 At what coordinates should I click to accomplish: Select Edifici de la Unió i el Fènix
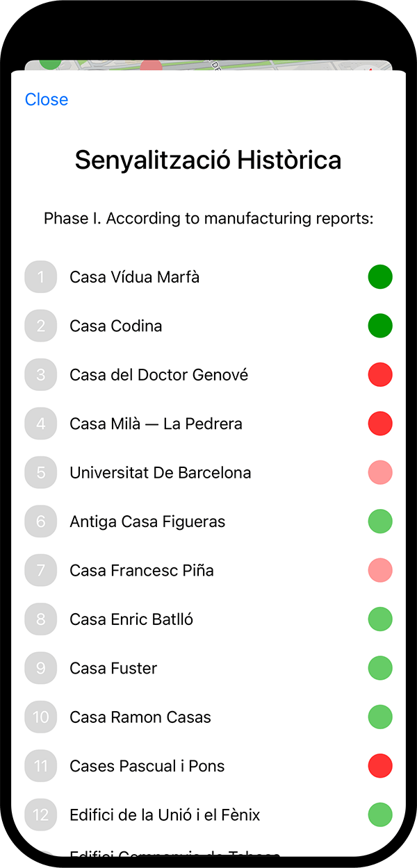pos(165,815)
